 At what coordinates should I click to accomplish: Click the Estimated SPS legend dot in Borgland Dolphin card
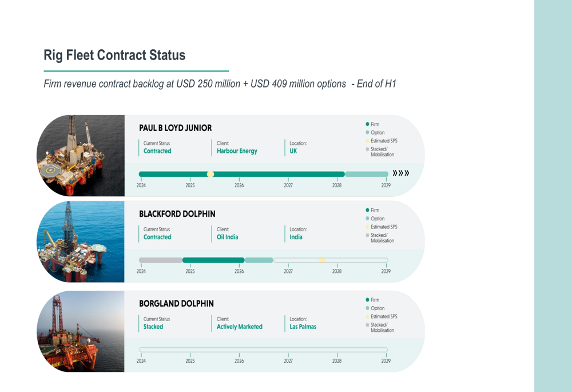click(x=367, y=316)
